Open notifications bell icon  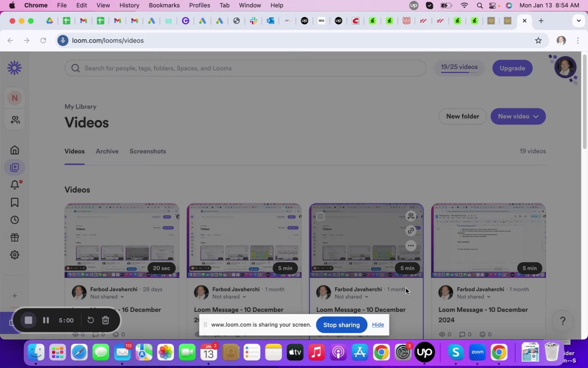pos(15,185)
